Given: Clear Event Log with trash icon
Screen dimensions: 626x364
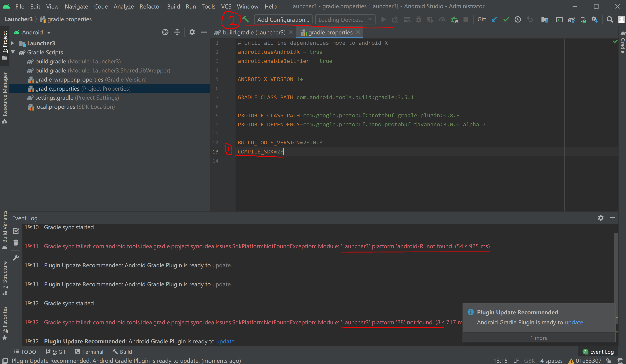Looking at the screenshot, I should [x=16, y=243].
